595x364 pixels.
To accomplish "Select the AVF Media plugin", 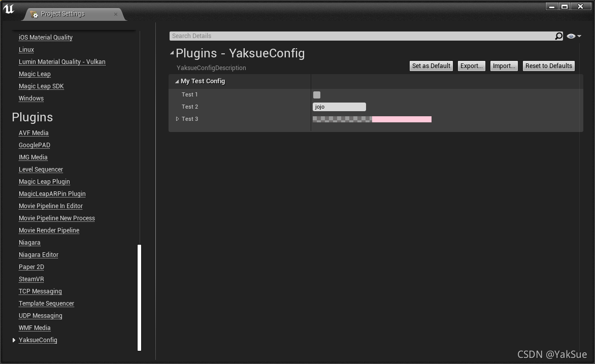I will pyautogui.click(x=34, y=133).
